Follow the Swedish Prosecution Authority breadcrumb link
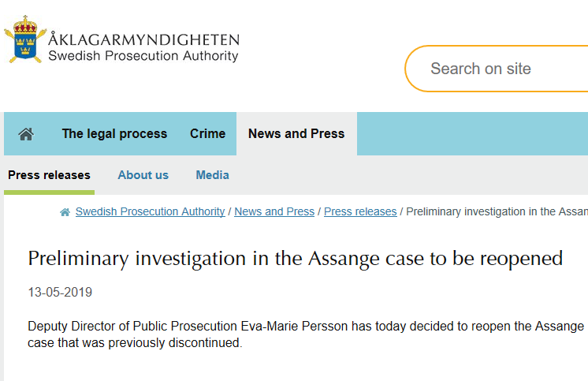Viewport: 588px width, 381px height. click(x=150, y=211)
